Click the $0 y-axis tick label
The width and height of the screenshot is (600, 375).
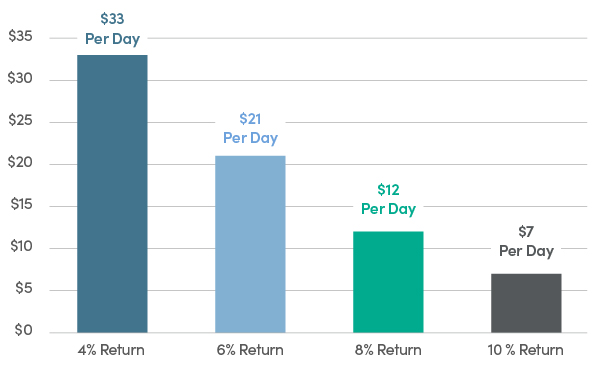24,330
